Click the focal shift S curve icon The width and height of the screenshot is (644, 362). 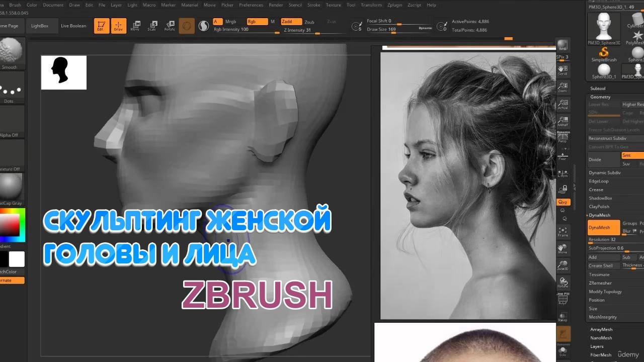click(357, 26)
